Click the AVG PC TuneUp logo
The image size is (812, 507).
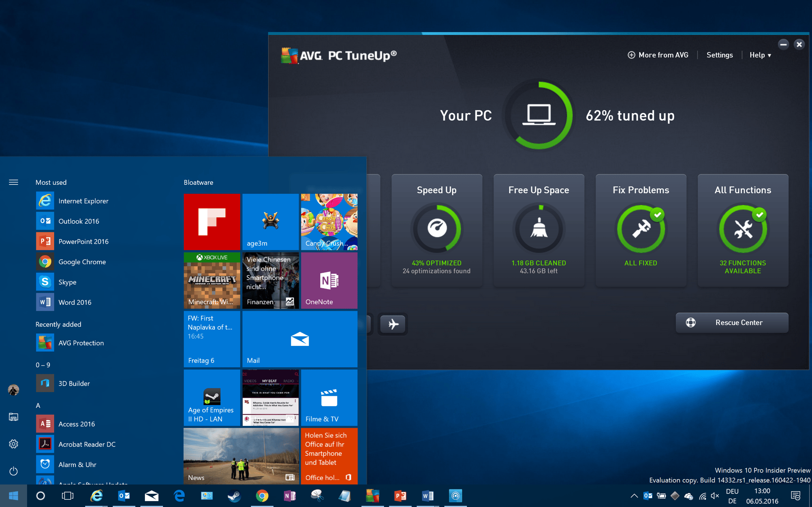coord(339,55)
